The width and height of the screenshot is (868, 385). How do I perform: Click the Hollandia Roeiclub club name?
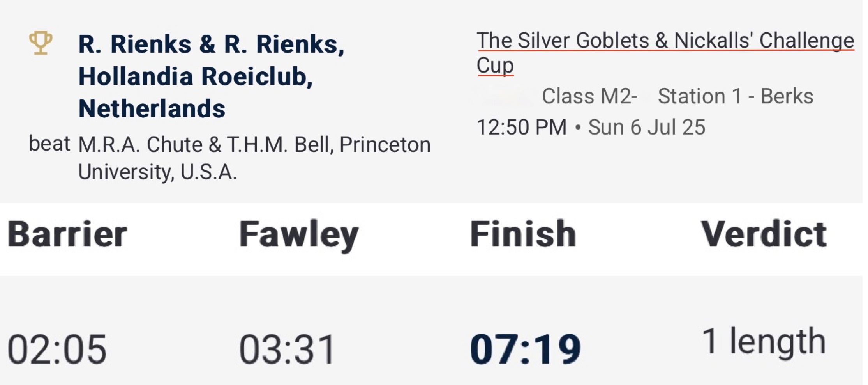point(195,76)
